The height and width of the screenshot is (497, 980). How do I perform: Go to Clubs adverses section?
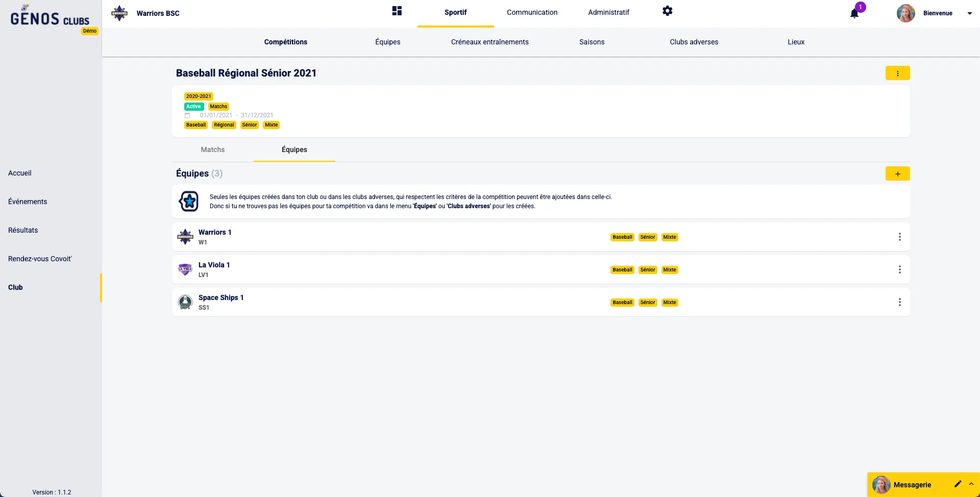click(694, 42)
